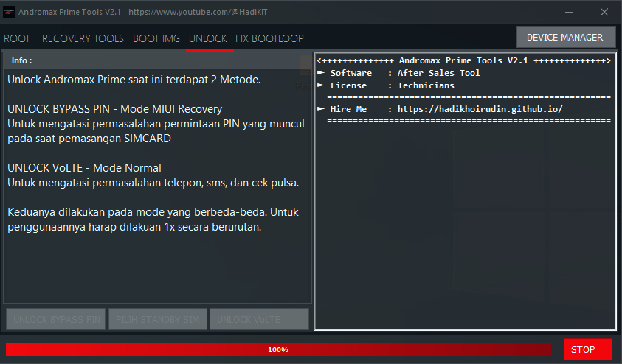Viewport: 622px width, 364px height.
Task: Click the 'Keduanya dilakukan pada mode' line
Action: tap(153, 212)
